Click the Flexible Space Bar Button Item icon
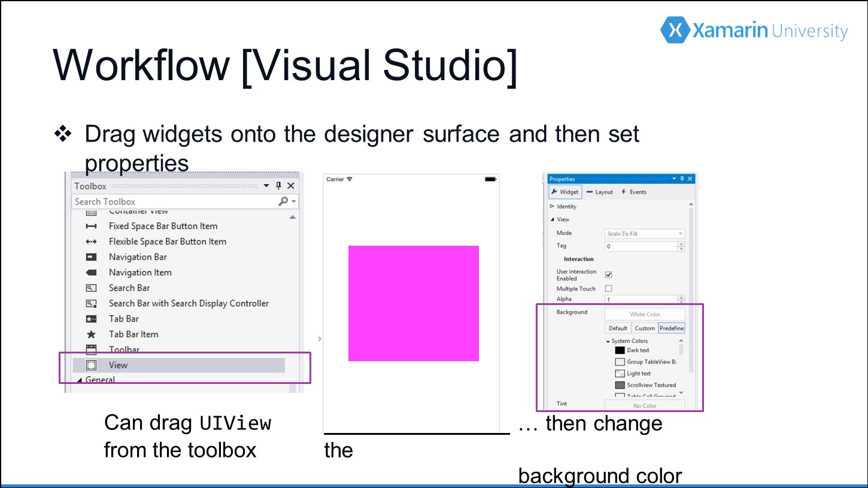Image resolution: width=868 pixels, height=488 pixels. [91, 242]
